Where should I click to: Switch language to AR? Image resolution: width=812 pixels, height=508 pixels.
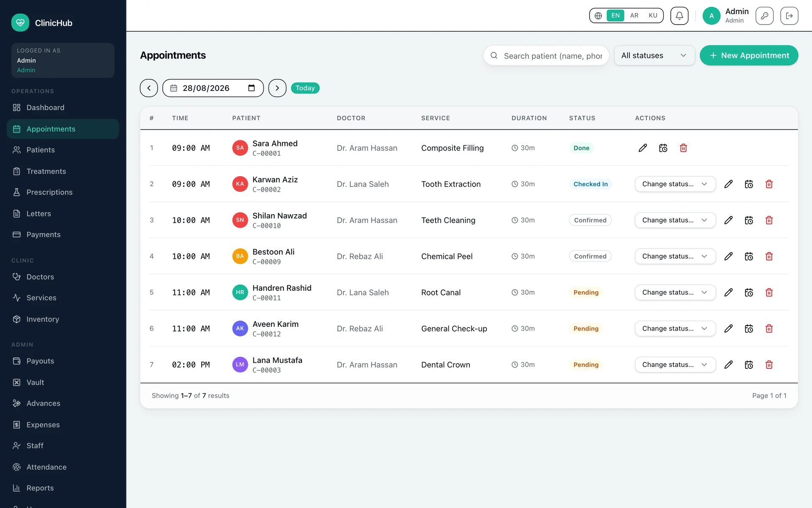coord(634,16)
